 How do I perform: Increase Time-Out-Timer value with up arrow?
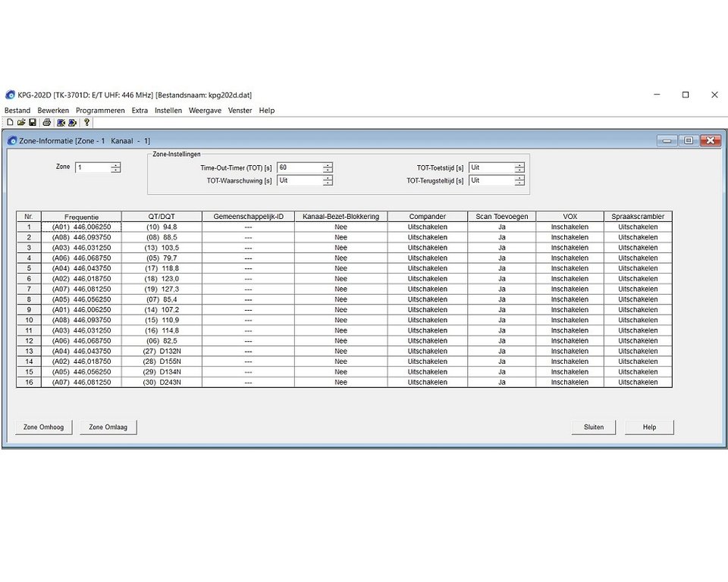(328, 165)
